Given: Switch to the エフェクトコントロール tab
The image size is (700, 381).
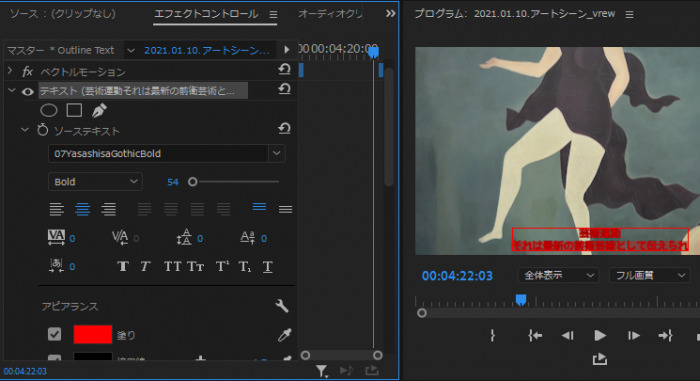Looking at the screenshot, I should [x=206, y=14].
